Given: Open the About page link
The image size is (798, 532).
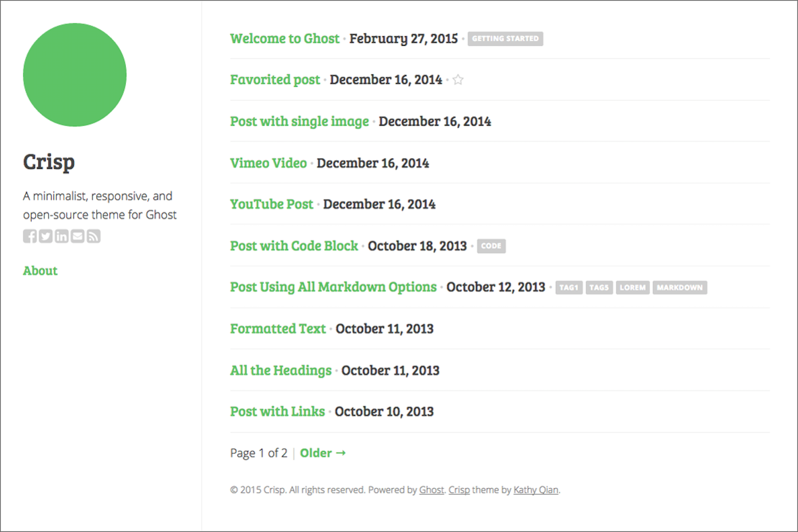Looking at the screenshot, I should point(40,271).
